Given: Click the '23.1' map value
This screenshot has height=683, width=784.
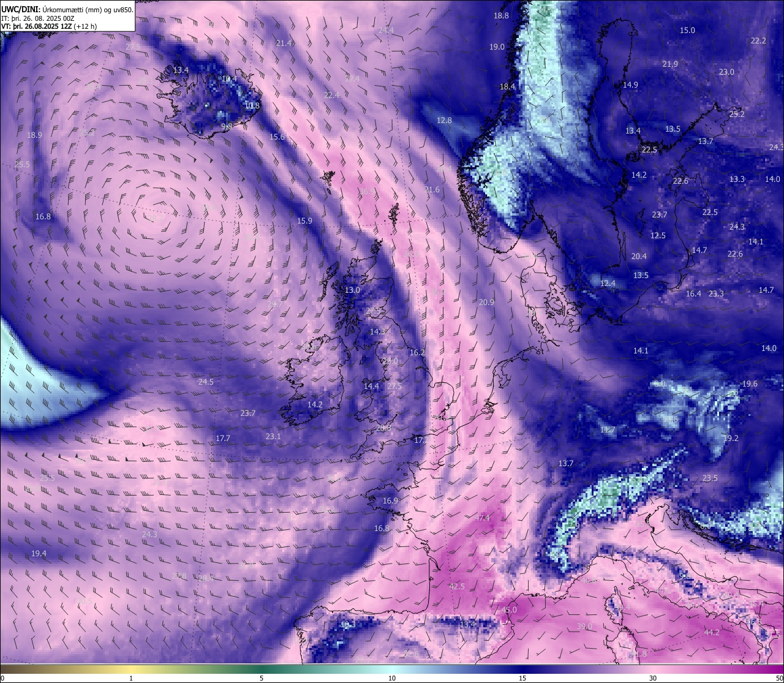Looking at the screenshot, I should pos(273,437).
